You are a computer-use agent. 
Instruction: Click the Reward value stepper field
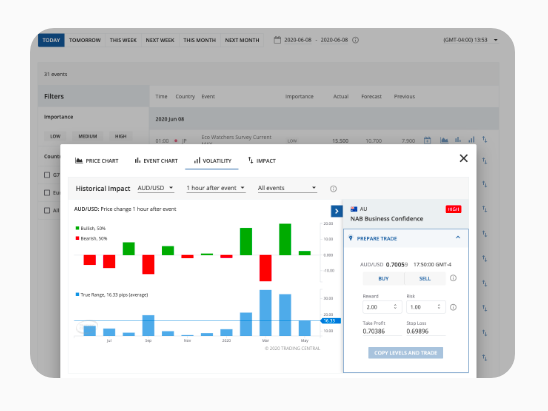382,307
